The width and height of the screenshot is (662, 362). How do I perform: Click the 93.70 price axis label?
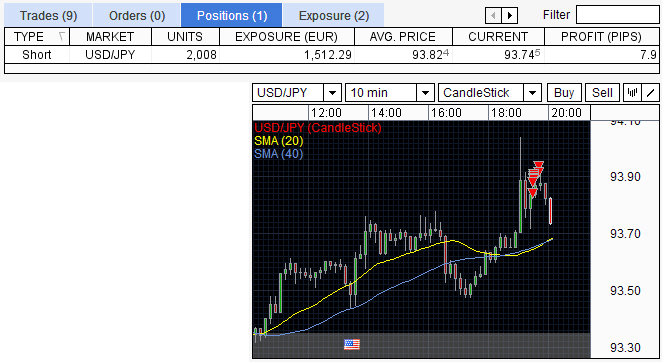tap(625, 234)
